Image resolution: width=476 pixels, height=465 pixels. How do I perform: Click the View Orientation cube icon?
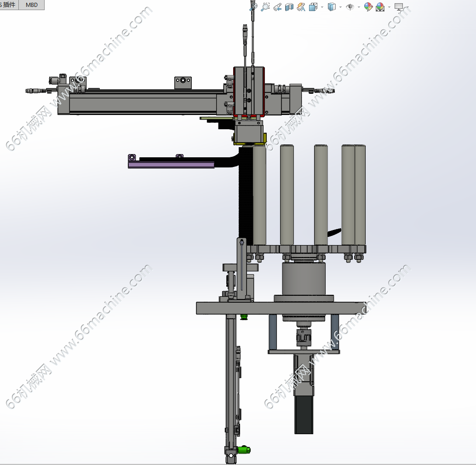coord(313,7)
